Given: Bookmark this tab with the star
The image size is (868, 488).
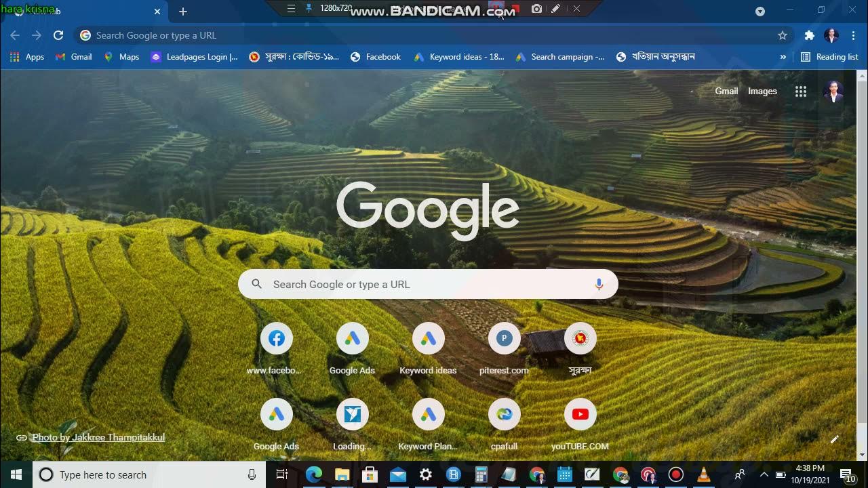Looking at the screenshot, I should (783, 35).
